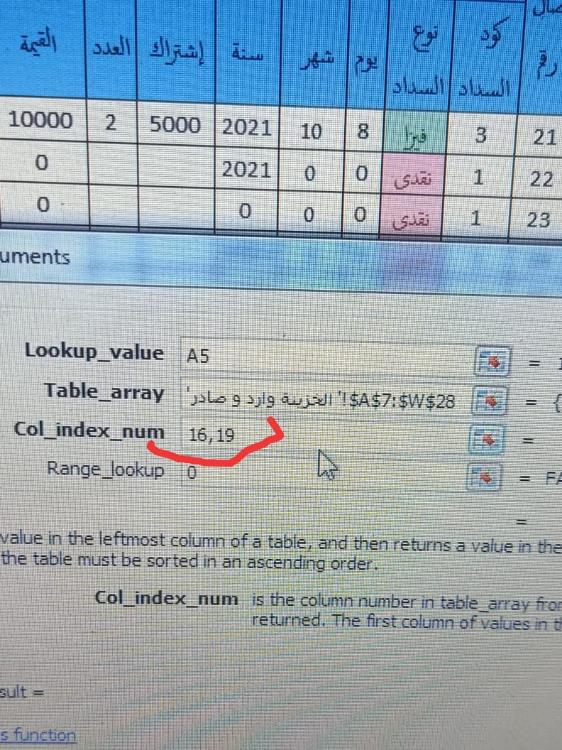Click inside the Table_array input field
Image resolution: width=562 pixels, height=750 pixels.
tap(325, 396)
